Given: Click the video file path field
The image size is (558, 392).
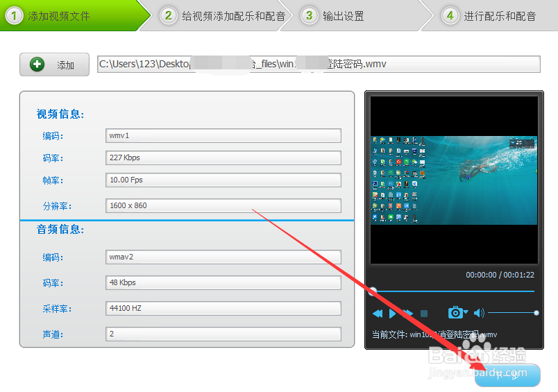Looking at the screenshot, I should [319, 65].
